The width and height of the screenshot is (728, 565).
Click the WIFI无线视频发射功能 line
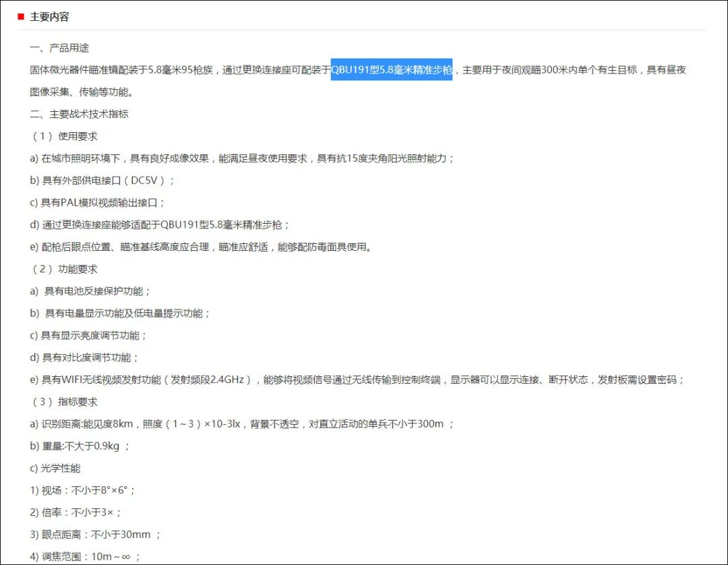[x=357, y=380]
